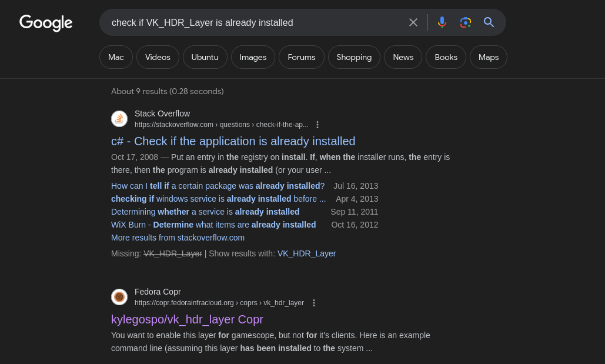
Task: Switch to Images results
Action: click(x=253, y=57)
